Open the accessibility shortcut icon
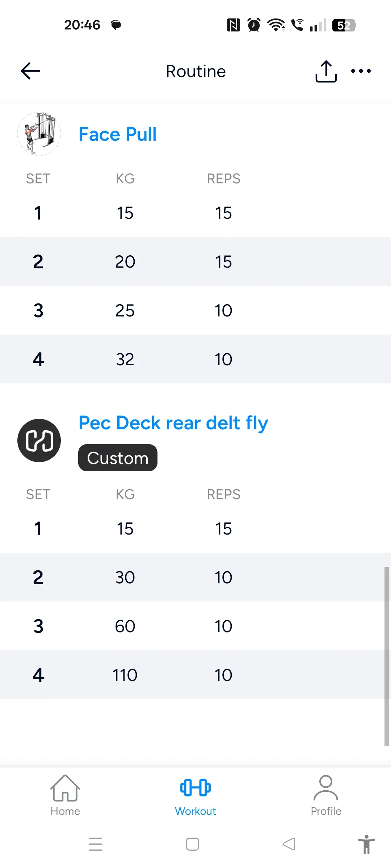Viewport: 391px width, 868px height. [366, 844]
